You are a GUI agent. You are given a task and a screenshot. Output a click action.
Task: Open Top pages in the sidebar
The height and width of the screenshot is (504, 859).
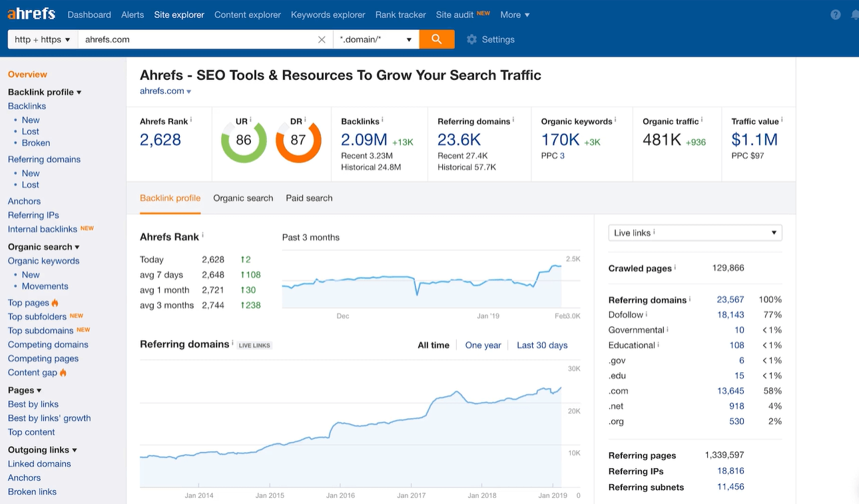pos(29,303)
